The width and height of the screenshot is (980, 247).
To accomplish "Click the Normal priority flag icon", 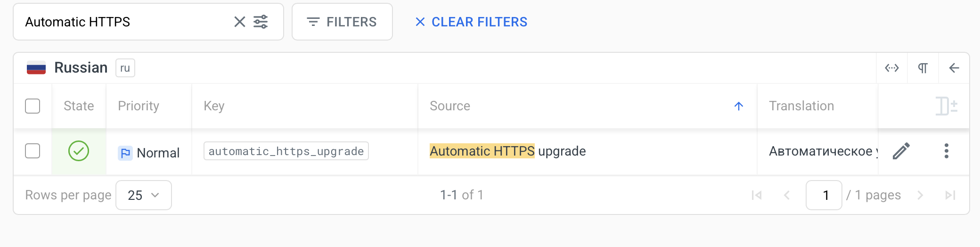I will coord(125,153).
